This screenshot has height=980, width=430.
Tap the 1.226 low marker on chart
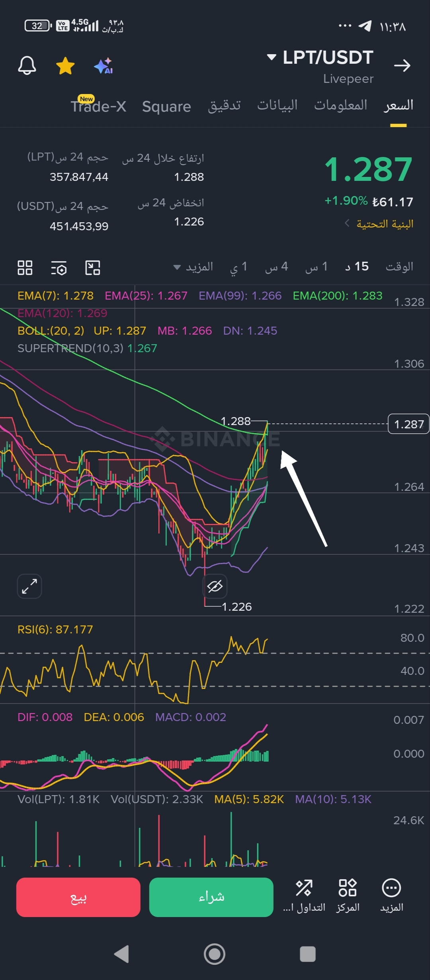pyautogui.click(x=236, y=607)
